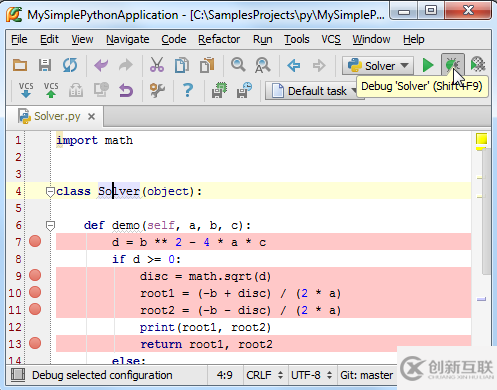Collapse the class Solver code fold
Screen dimensions: 497x390
(x=50, y=192)
